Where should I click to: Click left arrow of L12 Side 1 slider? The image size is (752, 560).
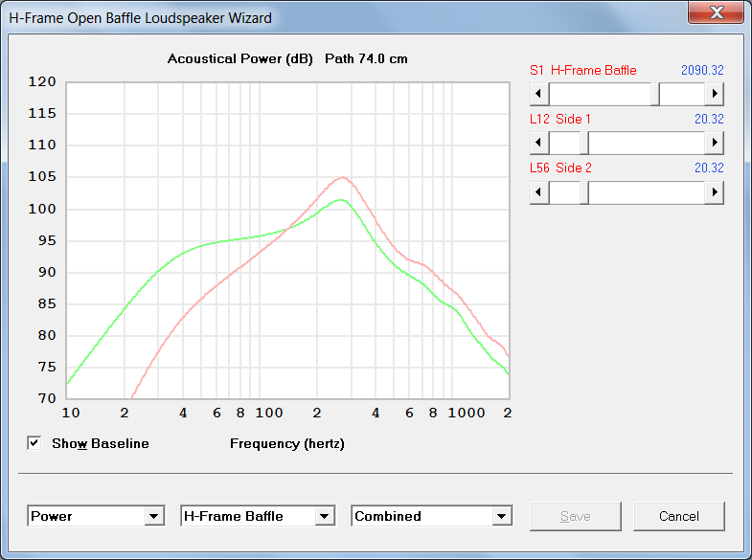pyautogui.click(x=539, y=143)
